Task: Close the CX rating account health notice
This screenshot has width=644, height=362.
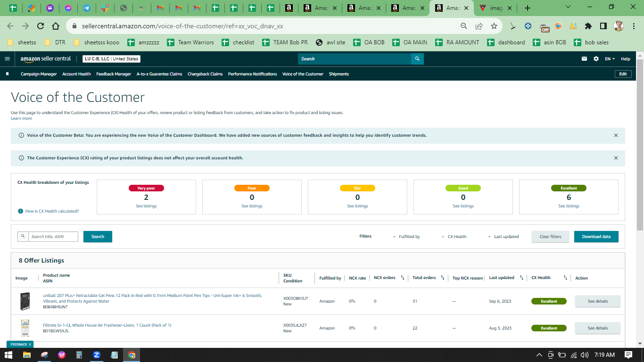Action: [x=616, y=158]
